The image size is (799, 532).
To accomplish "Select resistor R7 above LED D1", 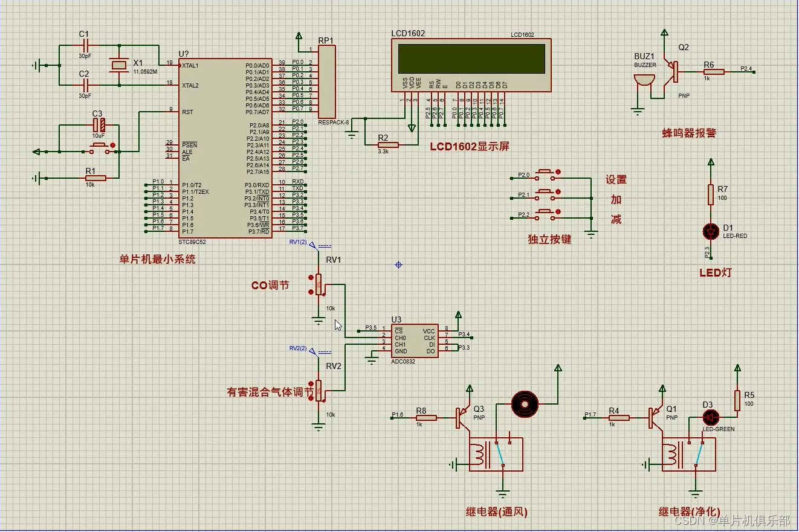I will [711, 194].
